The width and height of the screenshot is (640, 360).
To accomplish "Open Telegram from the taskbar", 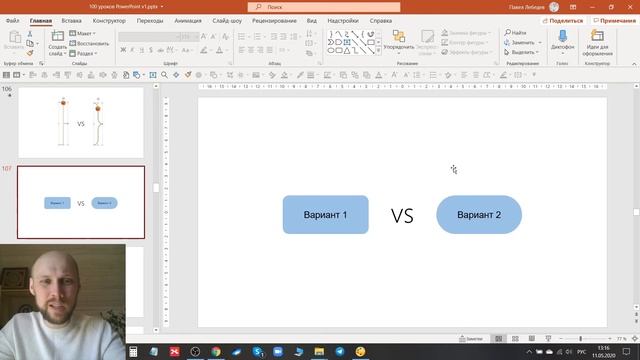I will 340,351.
